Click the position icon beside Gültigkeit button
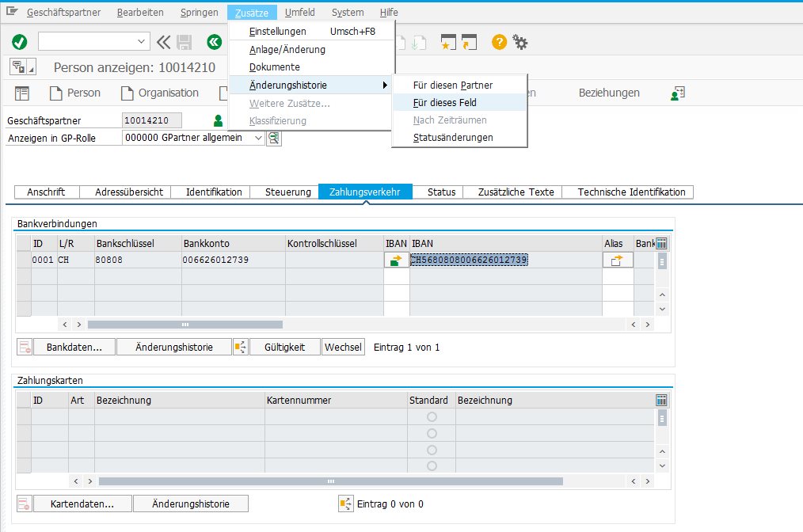This screenshot has width=803, height=532. pos(241,347)
